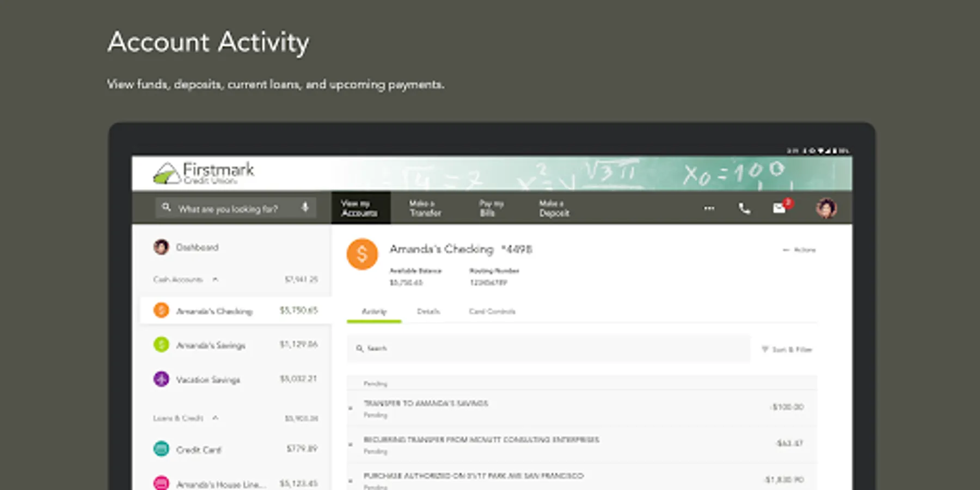Open the Card Controls tab
This screenshot has height=490, width=980.
click(x=492, y=311)
